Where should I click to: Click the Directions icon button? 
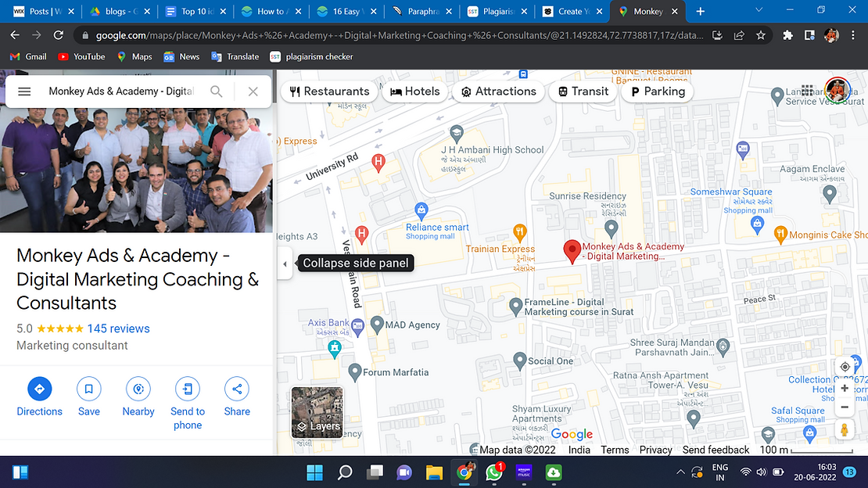tap(39, 389)
